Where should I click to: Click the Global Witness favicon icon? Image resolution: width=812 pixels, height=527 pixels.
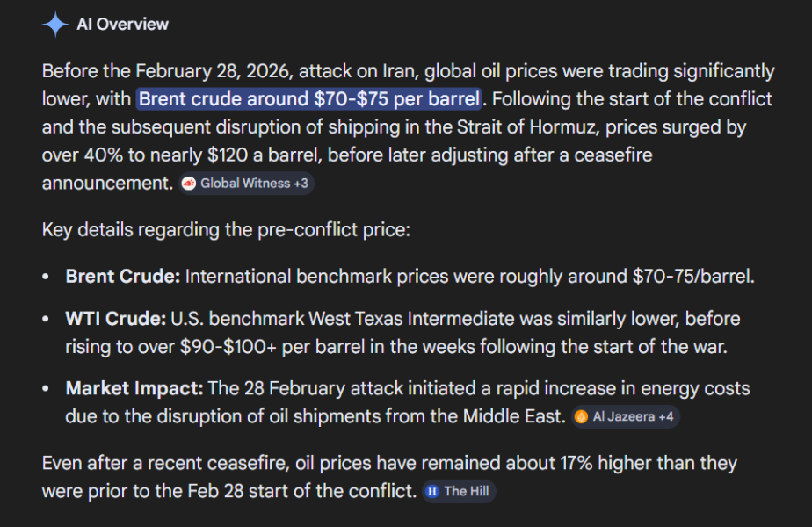(x=189, y=184)
